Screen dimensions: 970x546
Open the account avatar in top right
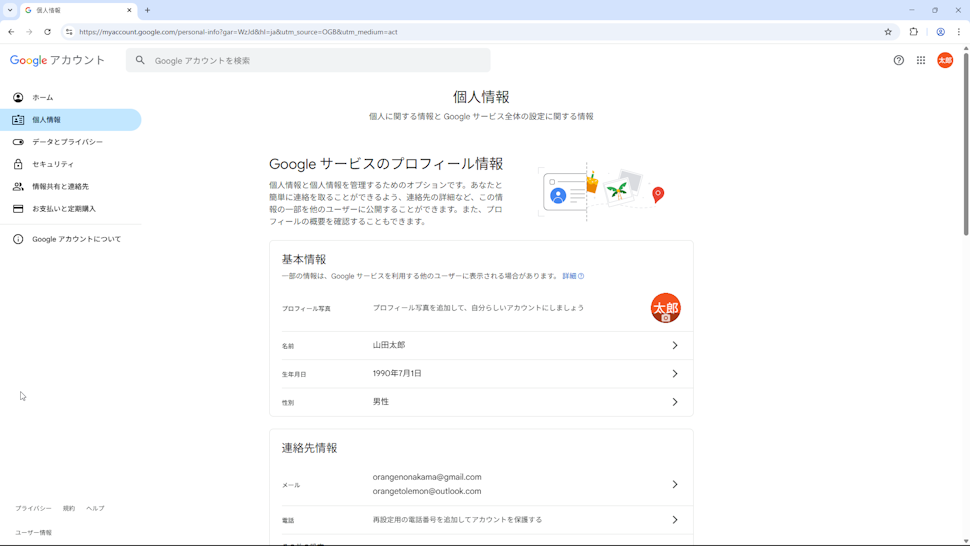(945, 60)
